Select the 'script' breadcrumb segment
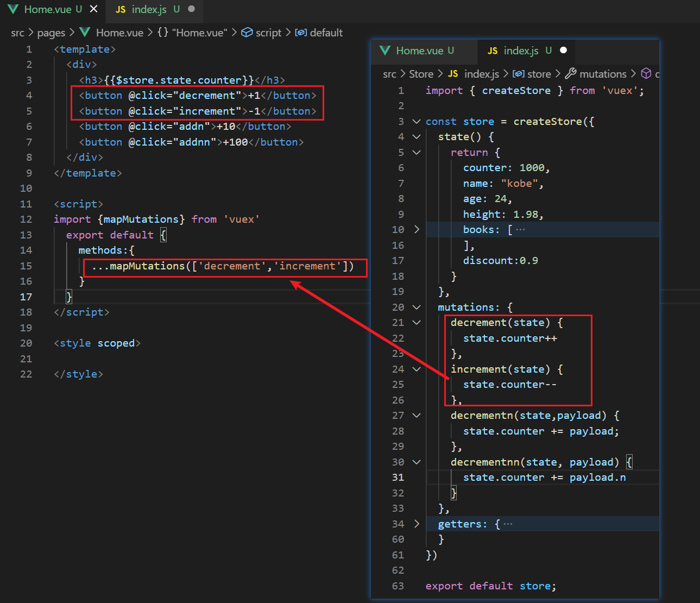The width and height of the screenshot is (700, 603). pos(269,33)
